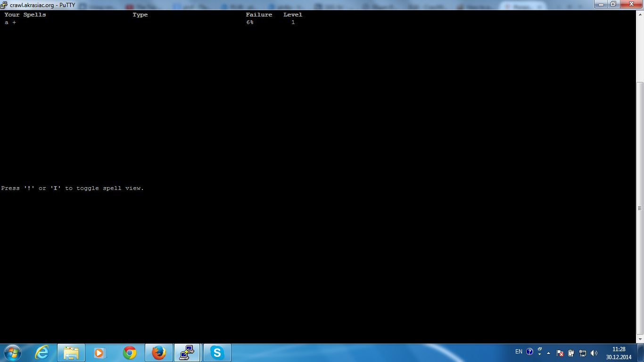Click the '6%' failure value
This screenshot has width=644, height=362.
click(250, 22)
